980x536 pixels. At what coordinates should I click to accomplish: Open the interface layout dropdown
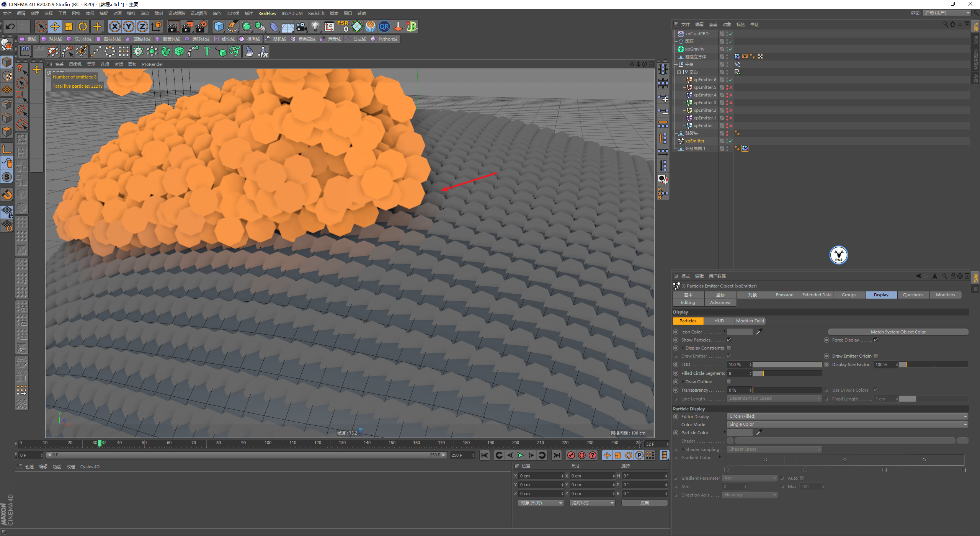click(x=947, y=13)
